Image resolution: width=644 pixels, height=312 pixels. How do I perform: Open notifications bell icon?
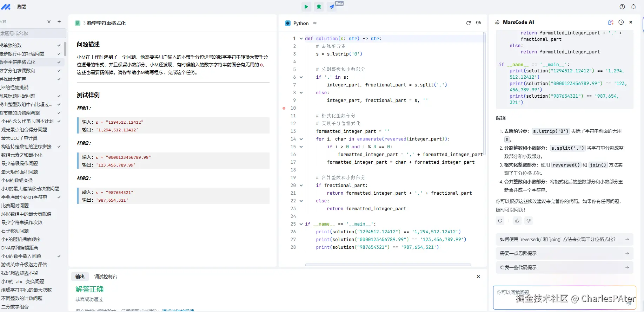pyautogui.click(x=633, y=7)
